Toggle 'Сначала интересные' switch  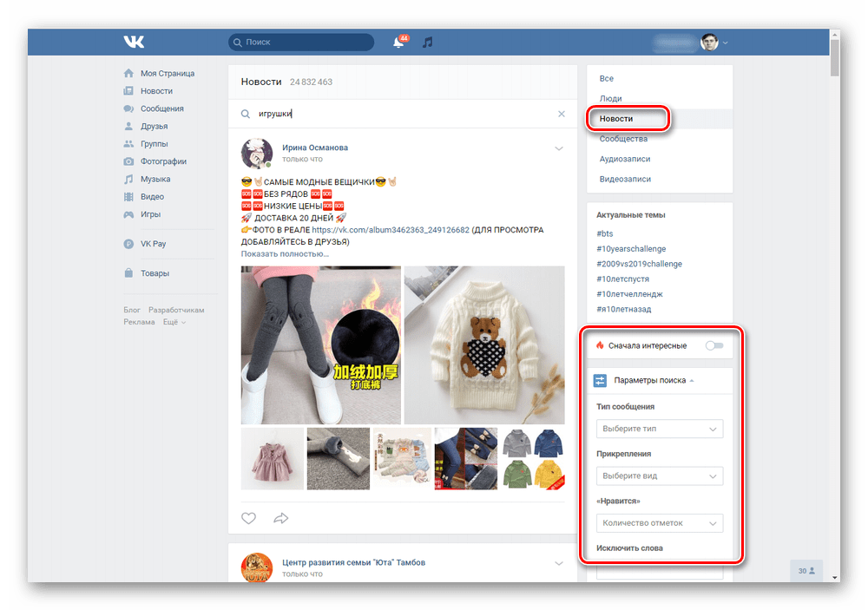pyautogui.click(x=714, y=345)
